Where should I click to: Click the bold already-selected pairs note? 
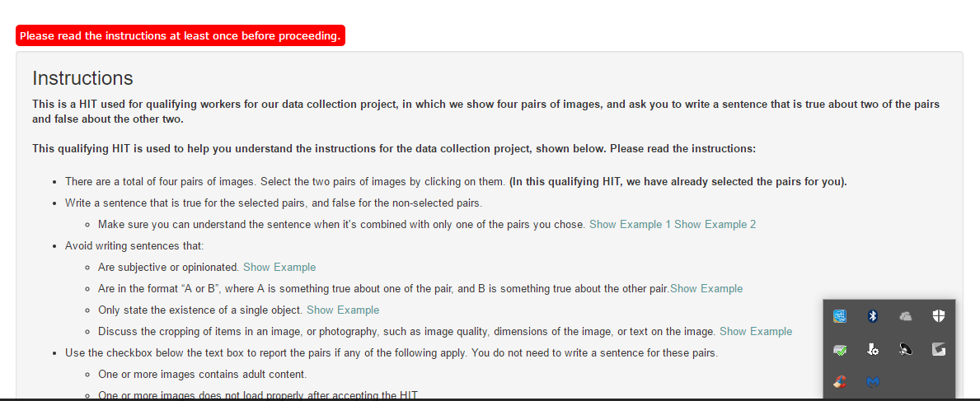point(678,182)
